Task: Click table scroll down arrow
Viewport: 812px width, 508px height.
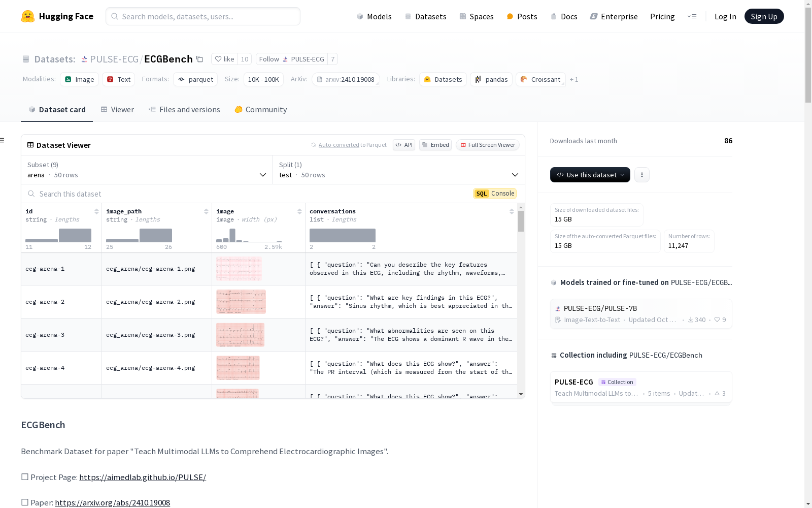Action: point(521,394)
